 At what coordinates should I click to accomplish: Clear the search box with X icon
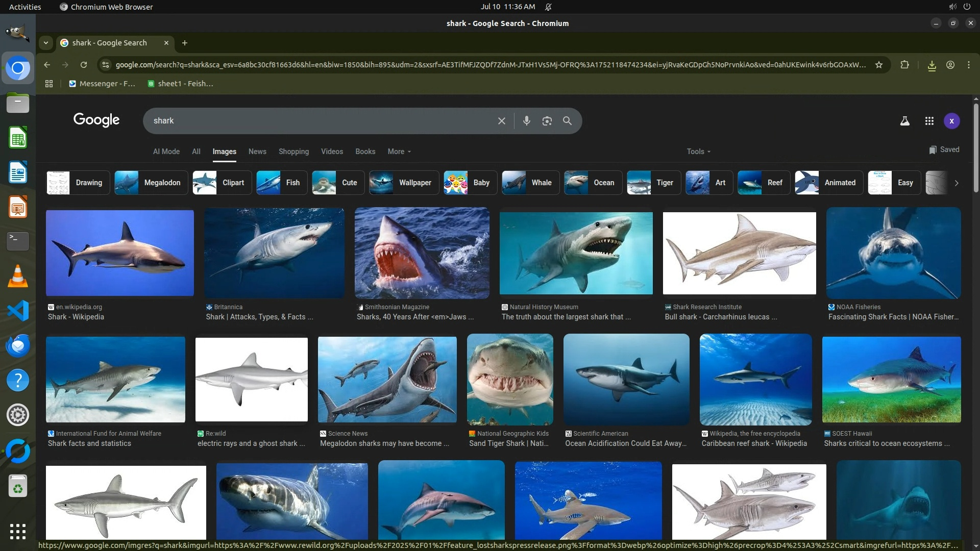(x=501, y=121)
